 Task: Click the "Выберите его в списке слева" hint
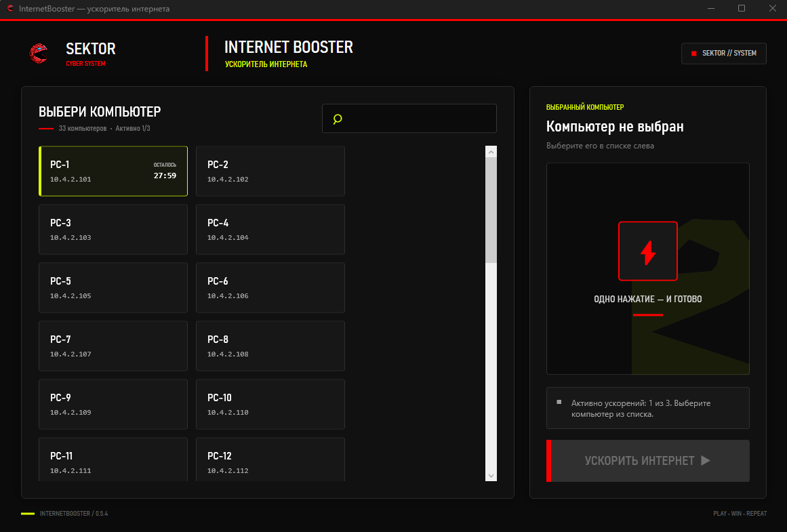[601, 146]
